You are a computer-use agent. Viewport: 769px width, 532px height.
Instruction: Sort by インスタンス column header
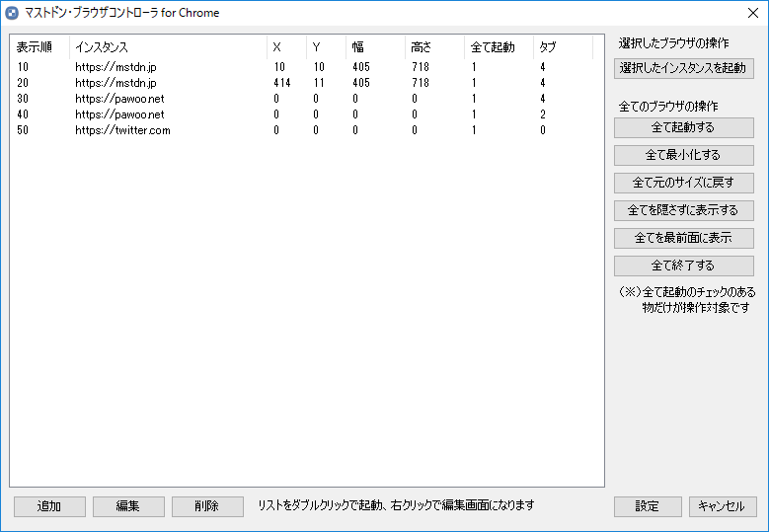coord(168,47)
